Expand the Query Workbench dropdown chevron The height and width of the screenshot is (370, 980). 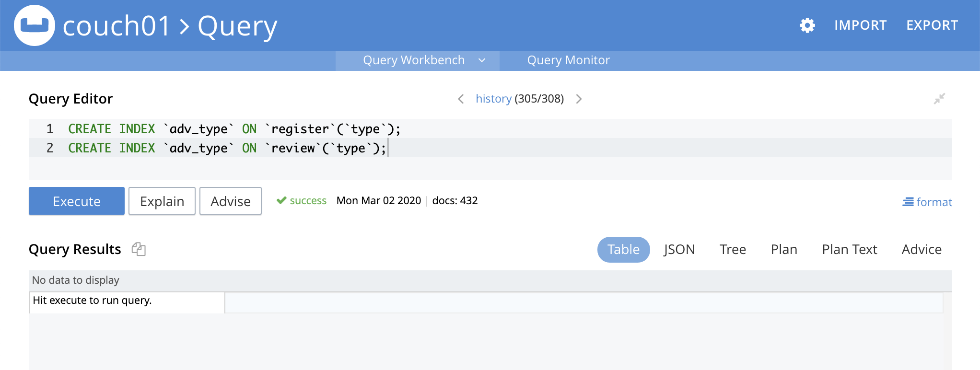click(482, 60)
